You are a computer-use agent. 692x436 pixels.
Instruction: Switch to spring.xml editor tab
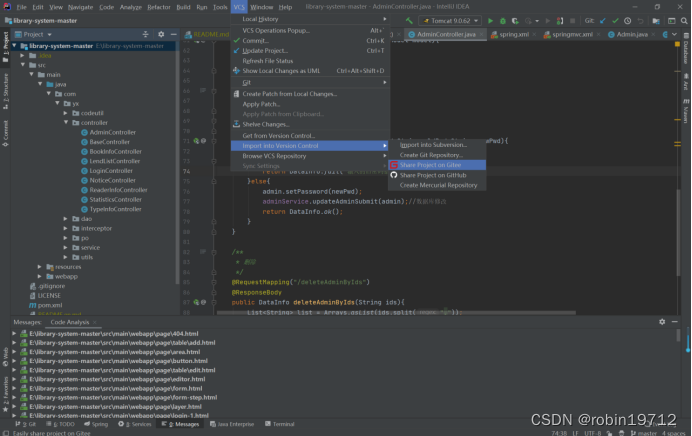[x=514, y=34]
